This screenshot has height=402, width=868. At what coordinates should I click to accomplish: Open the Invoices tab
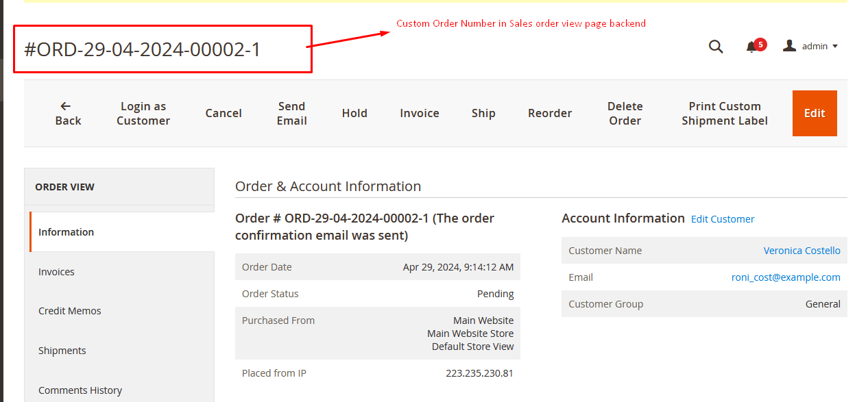(56, 272)
